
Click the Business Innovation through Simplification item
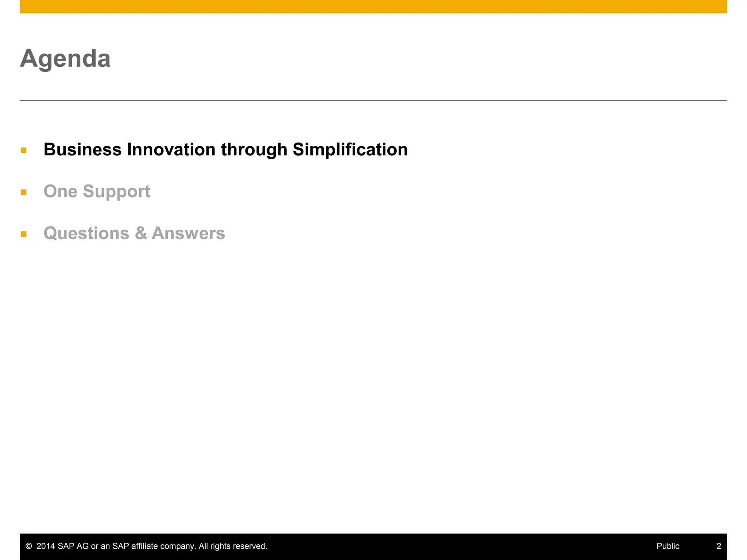225,149
